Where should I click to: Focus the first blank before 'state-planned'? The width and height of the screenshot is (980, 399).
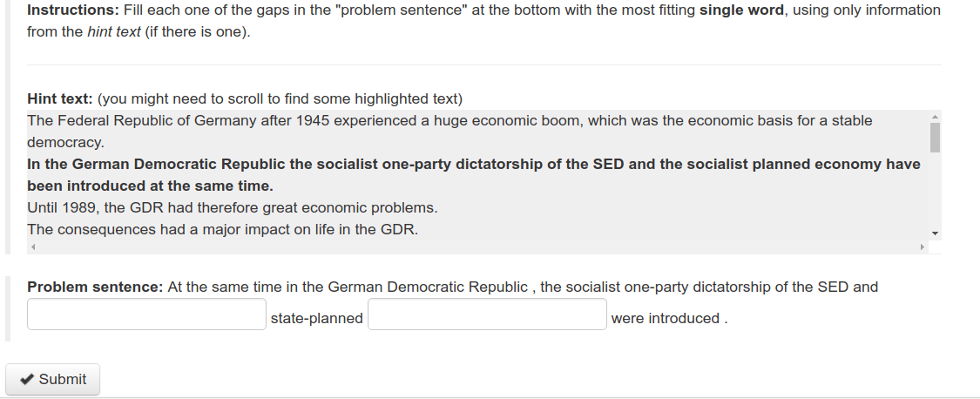[x=146, y=314]
